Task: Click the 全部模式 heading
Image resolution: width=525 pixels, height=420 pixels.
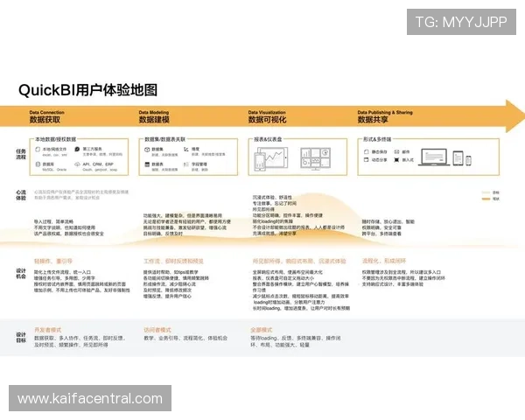Action: coord(262,330)
